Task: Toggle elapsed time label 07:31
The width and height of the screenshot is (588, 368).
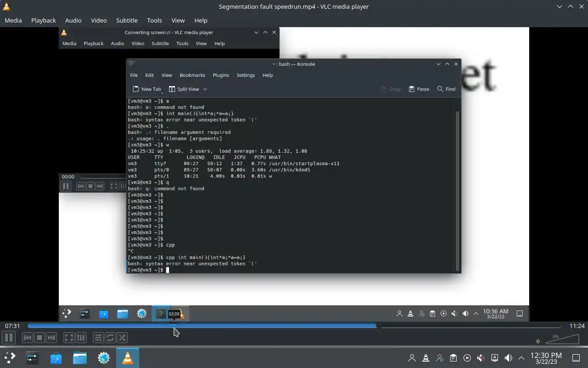Action: [12, 326]
